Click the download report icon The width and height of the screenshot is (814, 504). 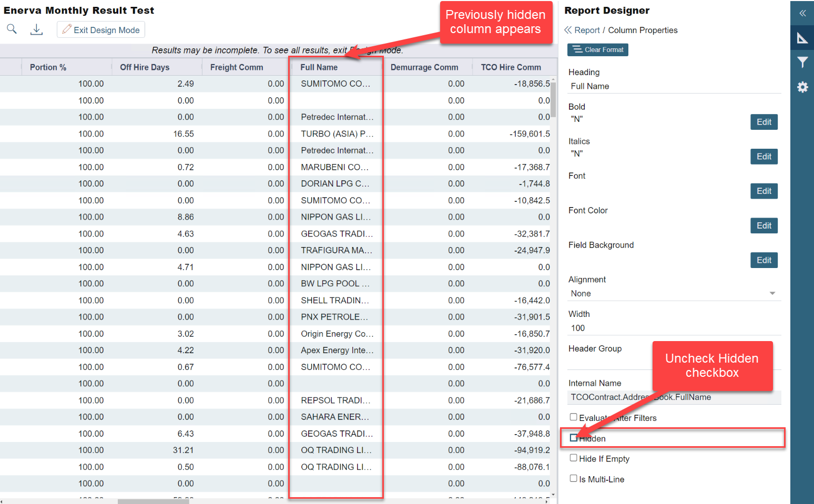36,29
